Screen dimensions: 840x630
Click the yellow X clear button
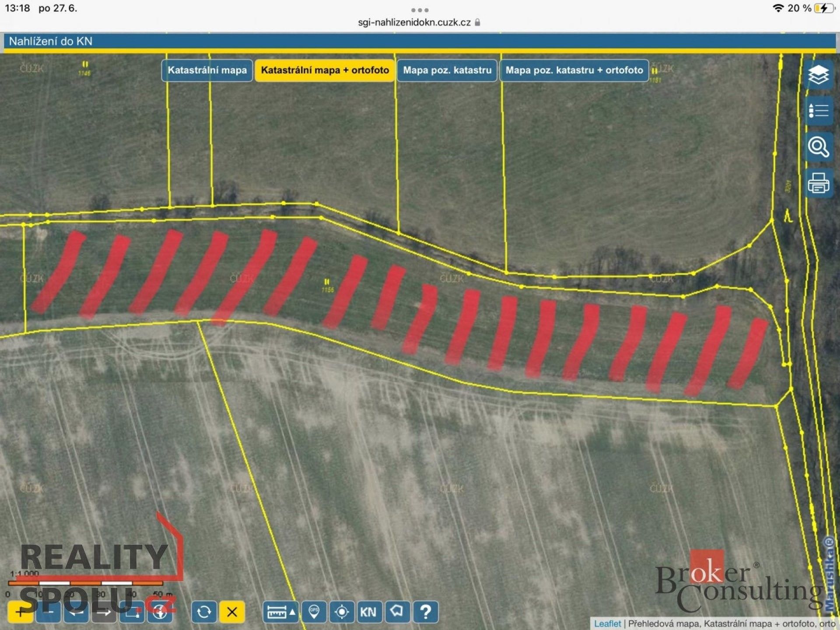click(x=232, y=612)
